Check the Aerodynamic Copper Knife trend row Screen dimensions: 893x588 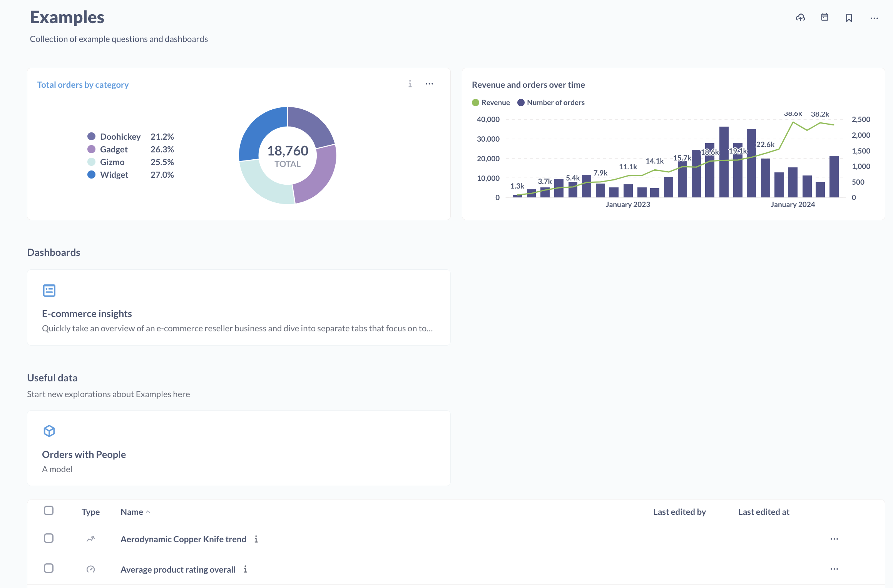coord(48,538)
